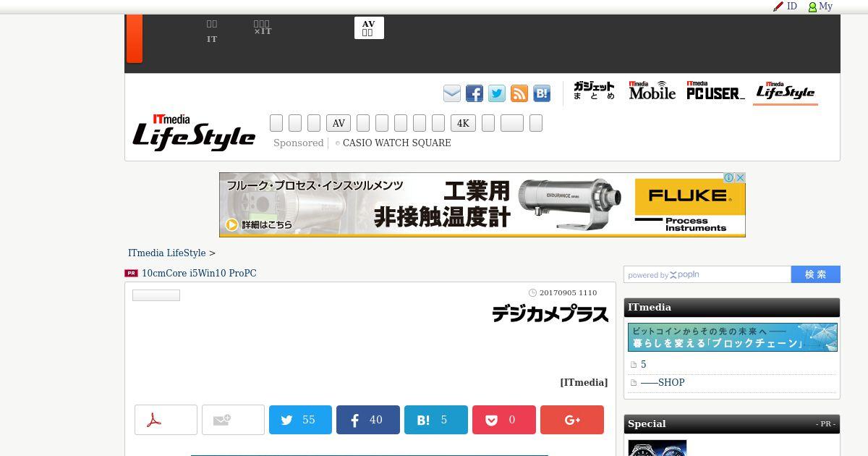Share on Google+ button
This screenshot has width=868, height=456.
point(572,420)
